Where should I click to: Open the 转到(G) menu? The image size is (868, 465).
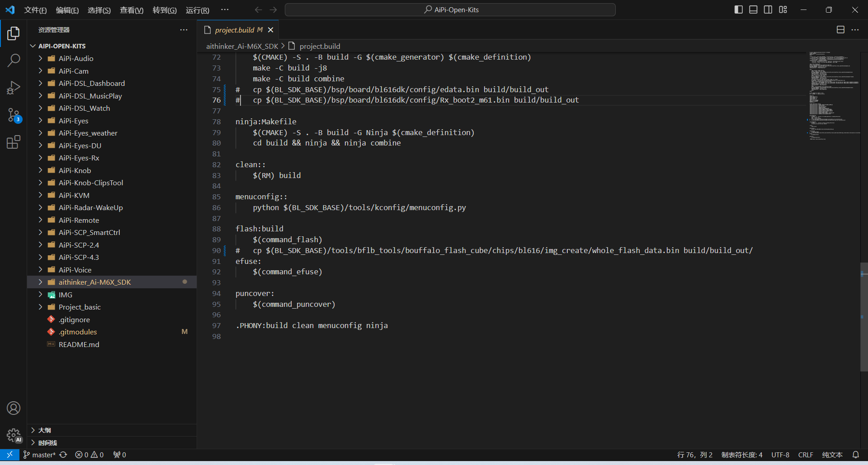click(165, 10)
